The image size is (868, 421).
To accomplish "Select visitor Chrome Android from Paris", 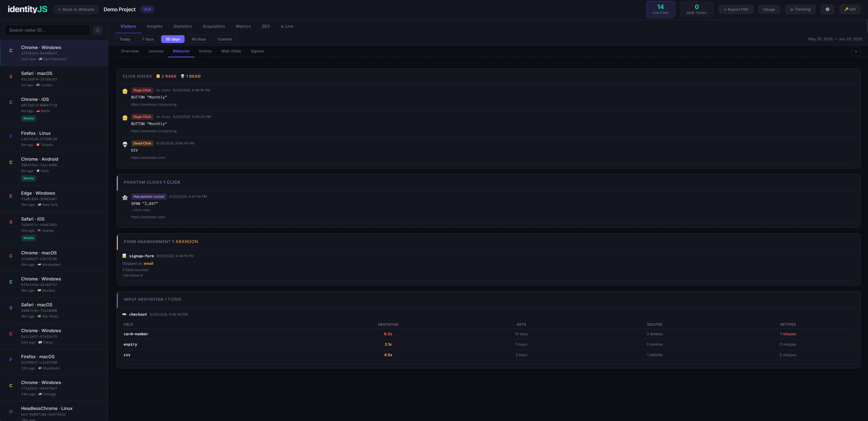I will [54, 169].
